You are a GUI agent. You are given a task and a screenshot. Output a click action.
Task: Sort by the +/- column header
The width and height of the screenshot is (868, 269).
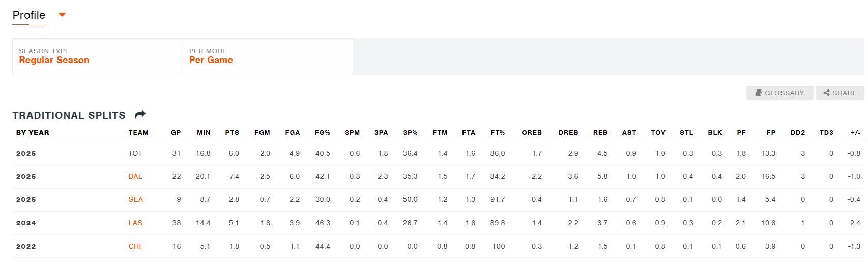[x=855, y=133]
